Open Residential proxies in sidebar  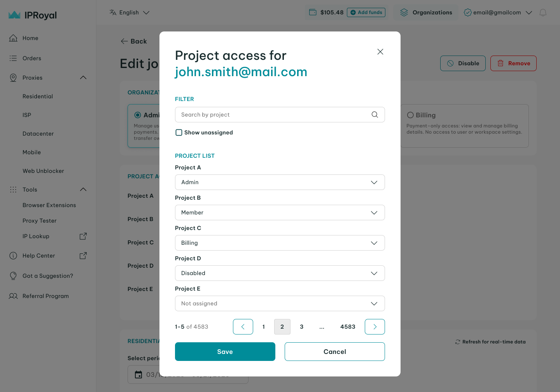[x=38, y=96]
